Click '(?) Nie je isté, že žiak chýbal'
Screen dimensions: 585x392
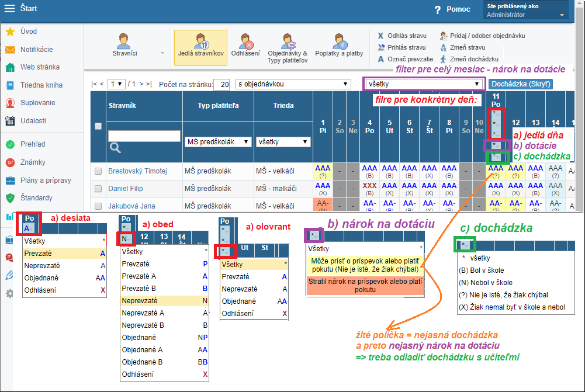pos(515,295)
